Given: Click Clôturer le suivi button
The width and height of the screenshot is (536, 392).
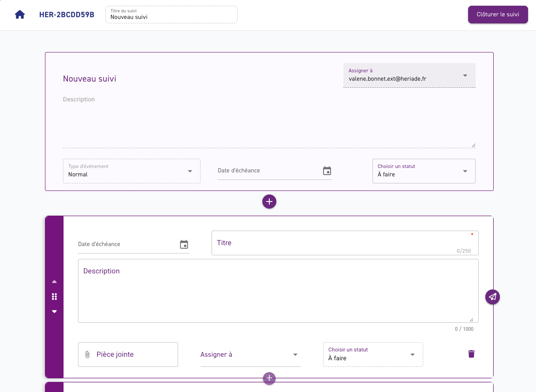Looking at the screenshot, I should [x=498, y=15].
